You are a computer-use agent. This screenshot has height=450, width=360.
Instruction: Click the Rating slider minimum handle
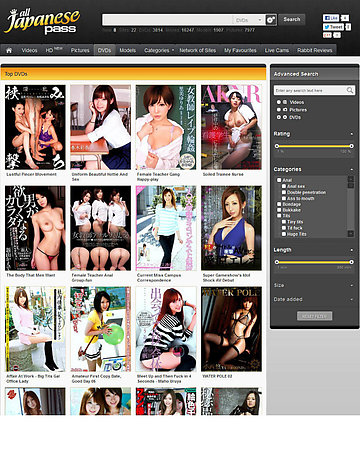tap(277, 146)
